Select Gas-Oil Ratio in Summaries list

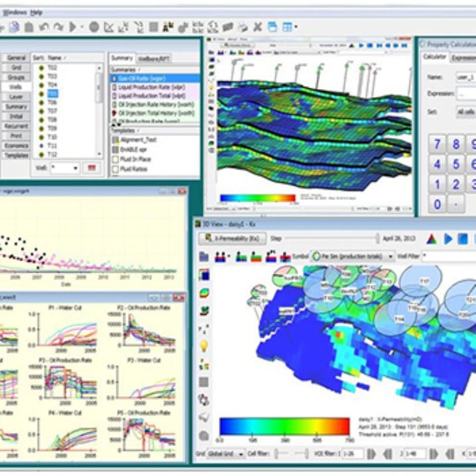[155, 78]
